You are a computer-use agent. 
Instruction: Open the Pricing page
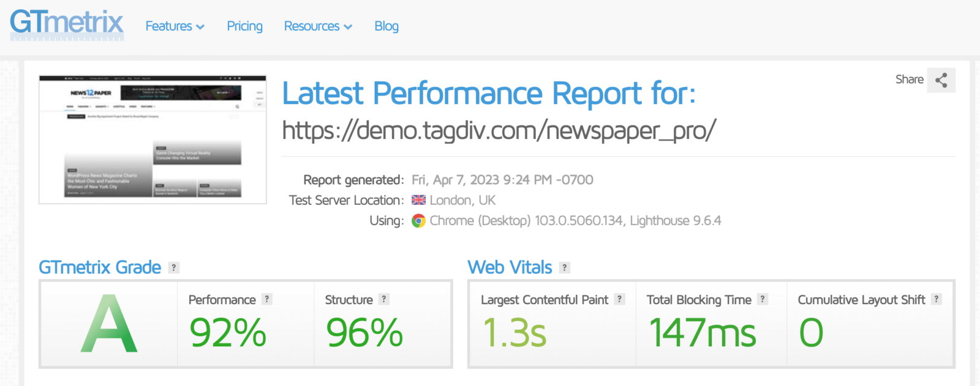point(244,26)
